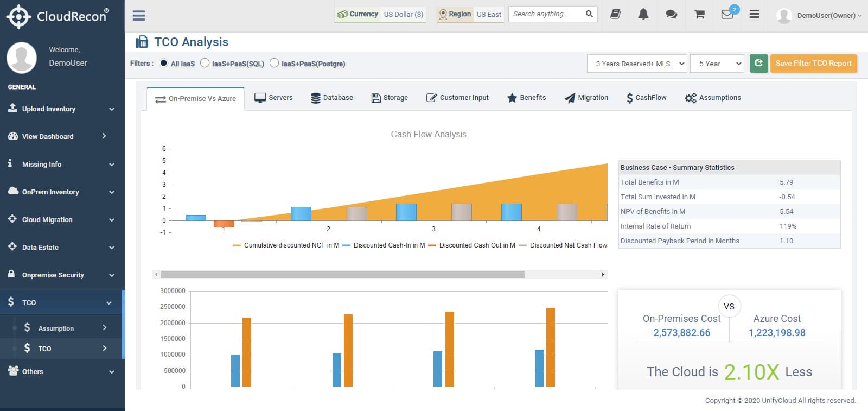The height and width of the screenshot is (411, 868).
Task: Expand the Cloud Migration sidebar section
Action: [62, 219]
